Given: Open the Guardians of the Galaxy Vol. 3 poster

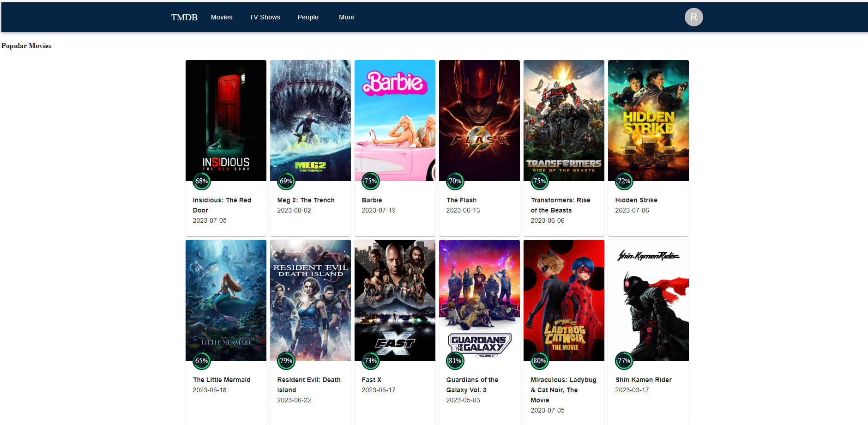Looking at the screenshot, I should point(479,300).
